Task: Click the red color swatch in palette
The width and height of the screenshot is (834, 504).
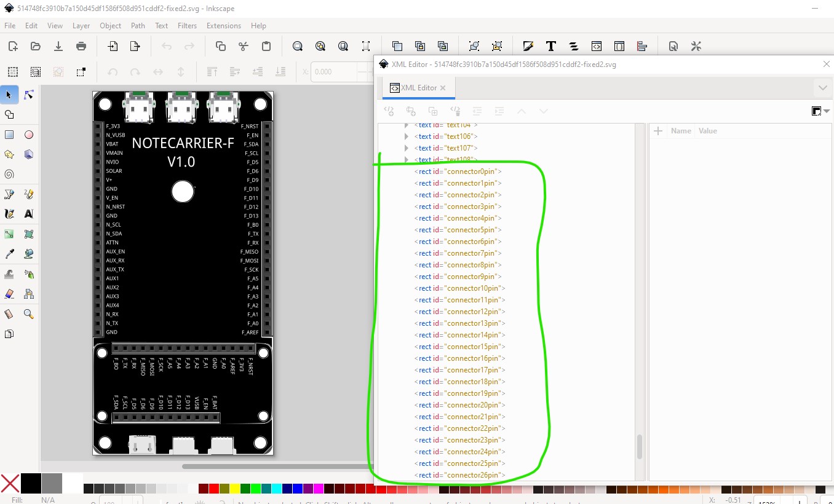Action: 213,489
